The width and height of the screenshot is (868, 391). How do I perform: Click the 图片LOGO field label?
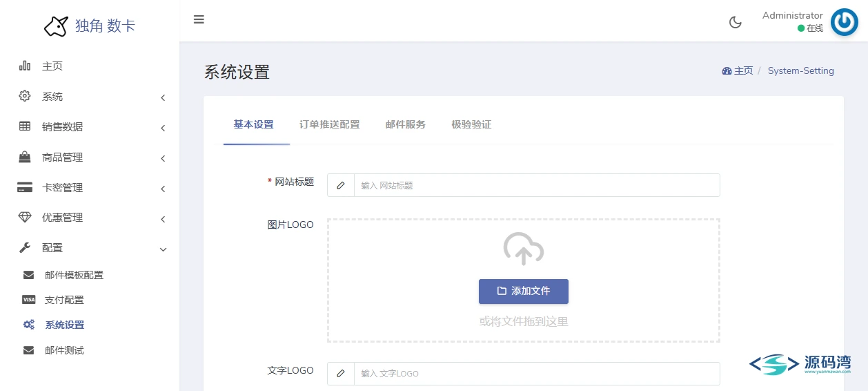click(290, 225)
